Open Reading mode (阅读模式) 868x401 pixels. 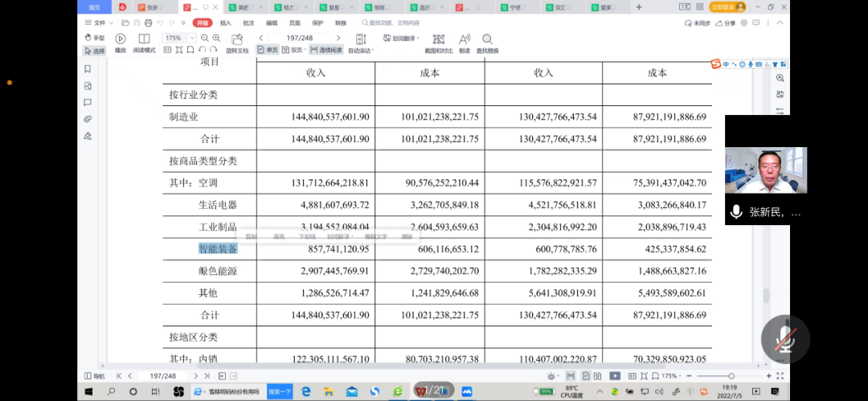pos(144,39)
